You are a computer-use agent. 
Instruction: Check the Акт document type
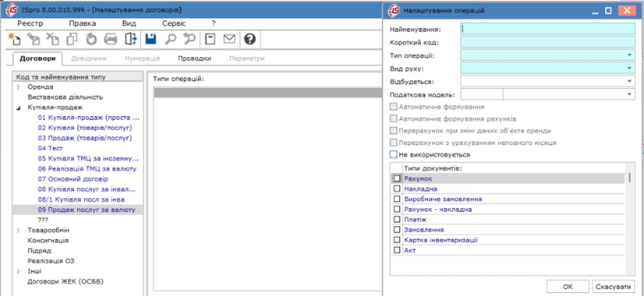pyautogui.click(x=397, y=250)
